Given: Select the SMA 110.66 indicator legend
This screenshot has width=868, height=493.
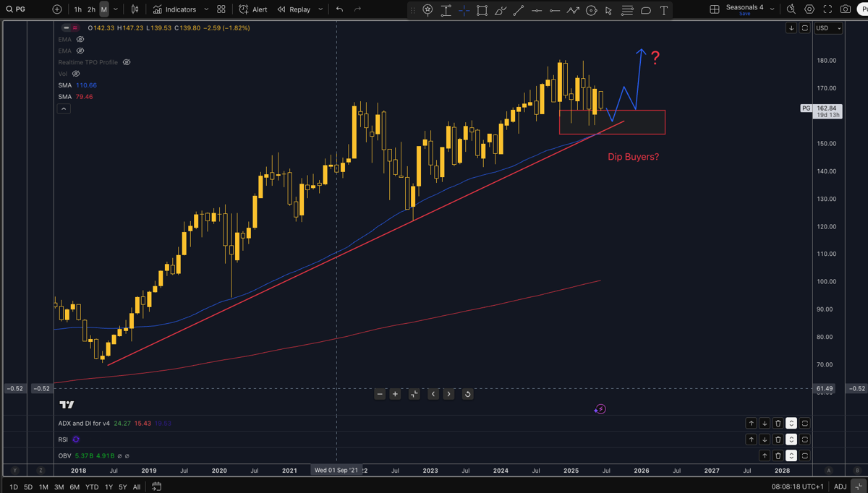Looking at the screenshot, I should [77, 85].
